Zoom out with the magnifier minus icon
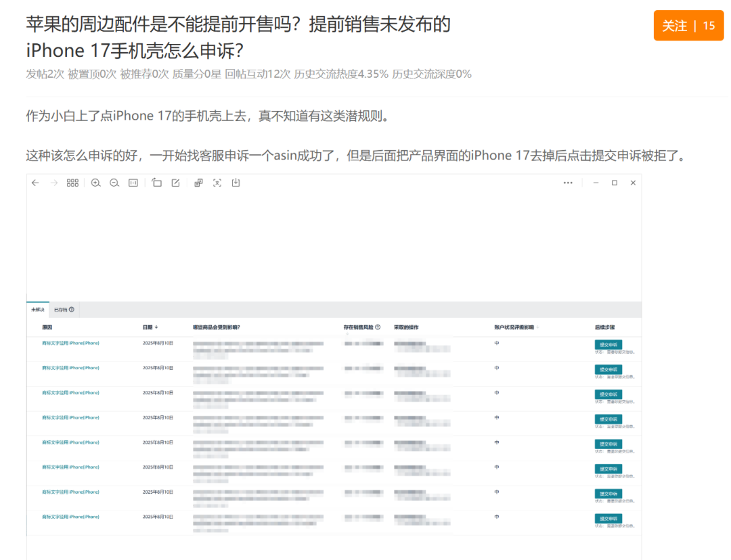This screenshot has height=560, width=731. coord(114,183)
